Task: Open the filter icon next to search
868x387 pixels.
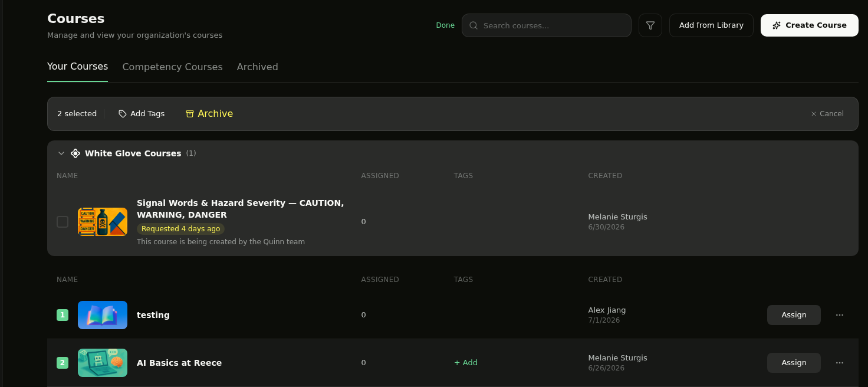Action: (650, 25)
